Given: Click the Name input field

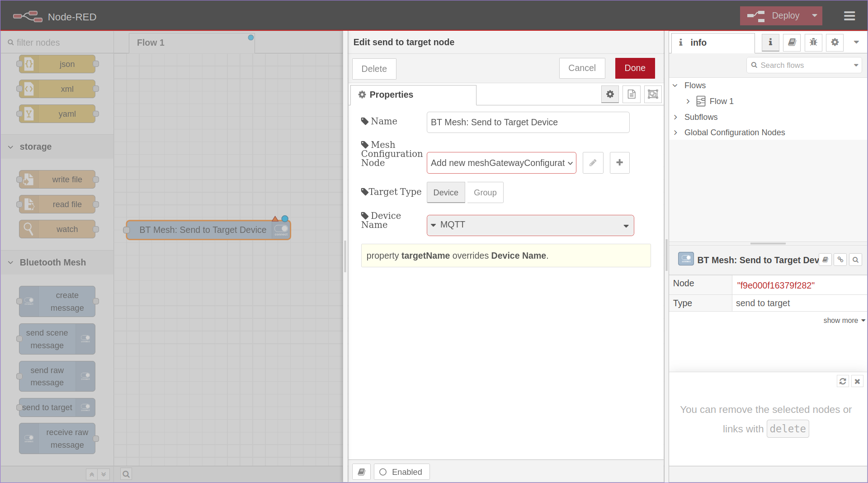Looking at the screenshot, I should [528, 123].
